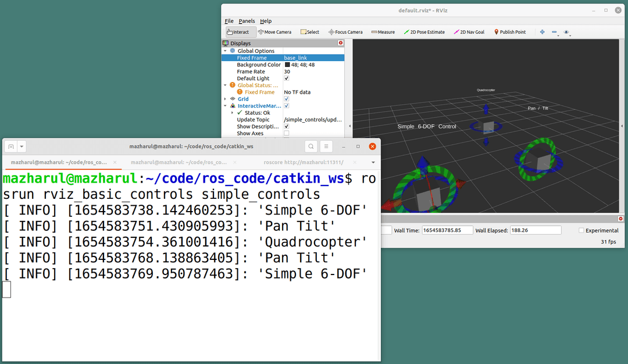Click the Displays panel monitor icon
Screen dimensions: 628x364
coord(226,43)
